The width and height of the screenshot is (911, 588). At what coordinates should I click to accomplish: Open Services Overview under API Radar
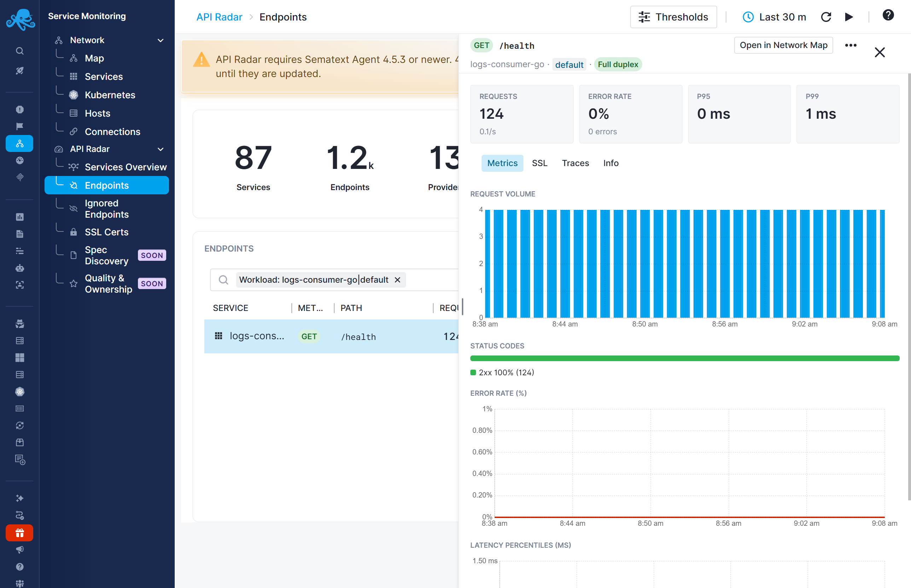point(126,167)
